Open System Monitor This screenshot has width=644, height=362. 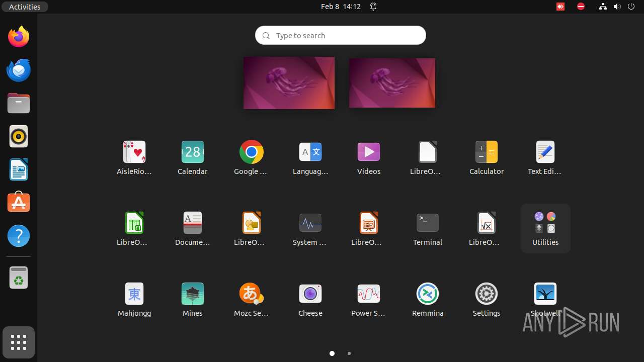pos(310,229)
